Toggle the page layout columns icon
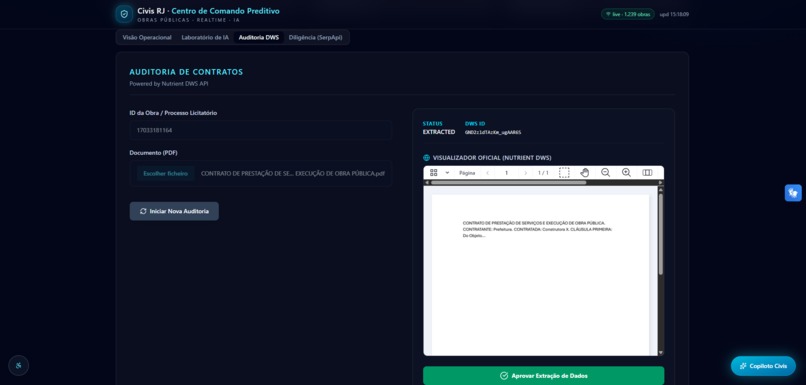Screen dimensions: 806x385 (x=647, y=173)
